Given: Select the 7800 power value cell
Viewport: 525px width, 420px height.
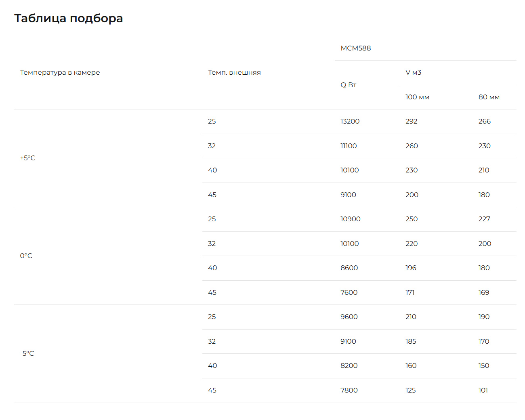Looking at the screenshot, I should [349, 390].
